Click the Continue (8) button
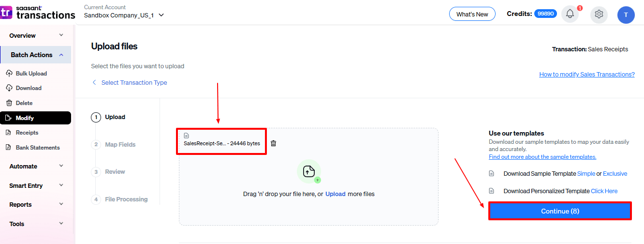 (560, 211)
